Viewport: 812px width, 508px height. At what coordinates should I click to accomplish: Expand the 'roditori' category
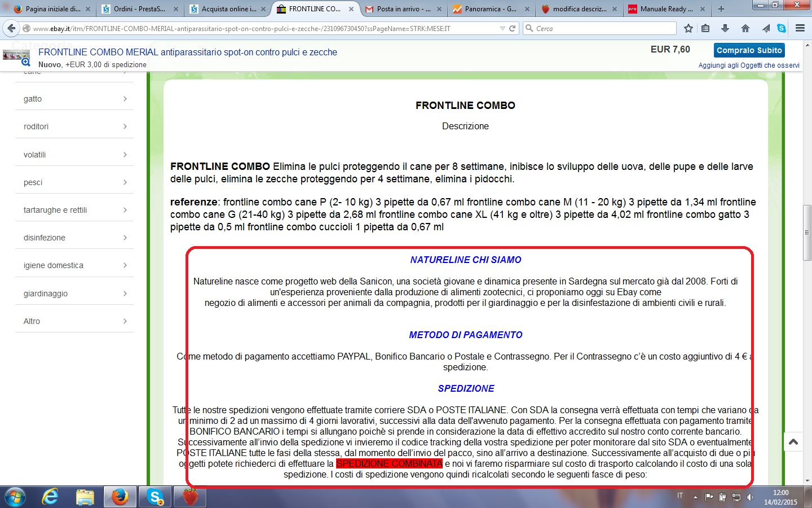tap(74, 126)
